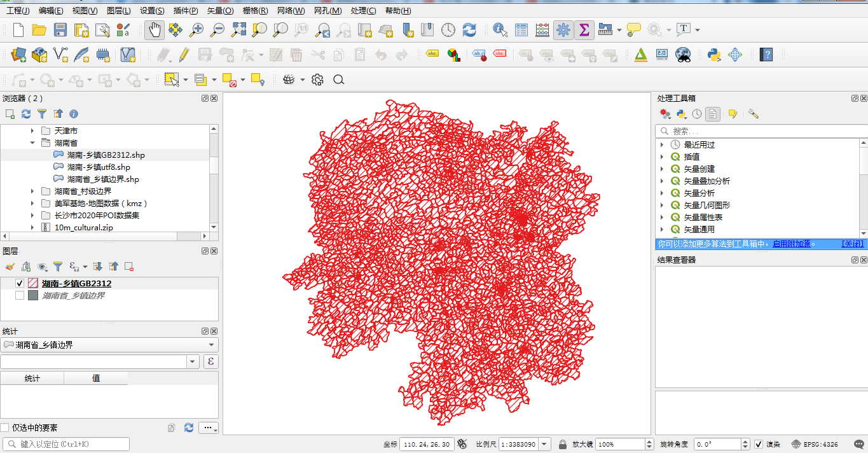Click the toolbox 搜索 search field
The height and width of the screenshot is (453, 868).
coord(761,131)
